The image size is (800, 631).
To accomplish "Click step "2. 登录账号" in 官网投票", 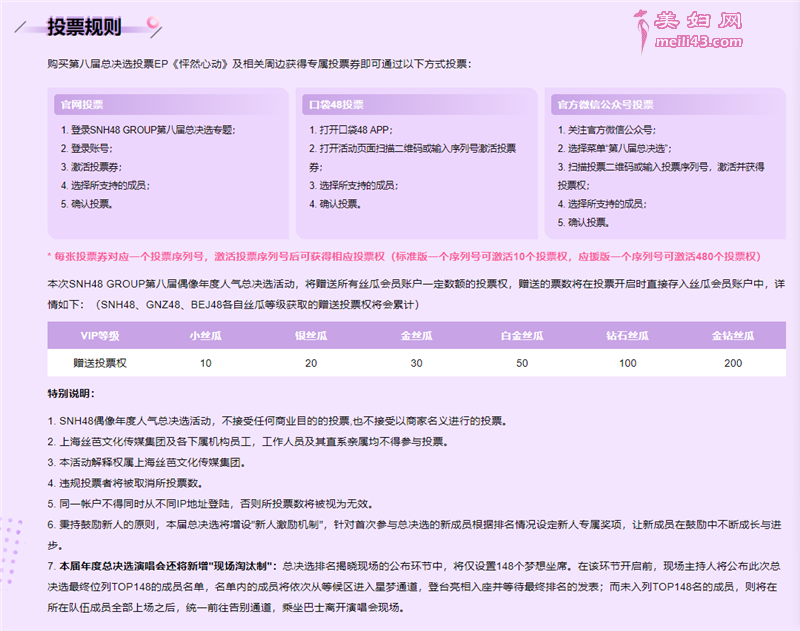I will pyautogui.click(x=87, y=148).
